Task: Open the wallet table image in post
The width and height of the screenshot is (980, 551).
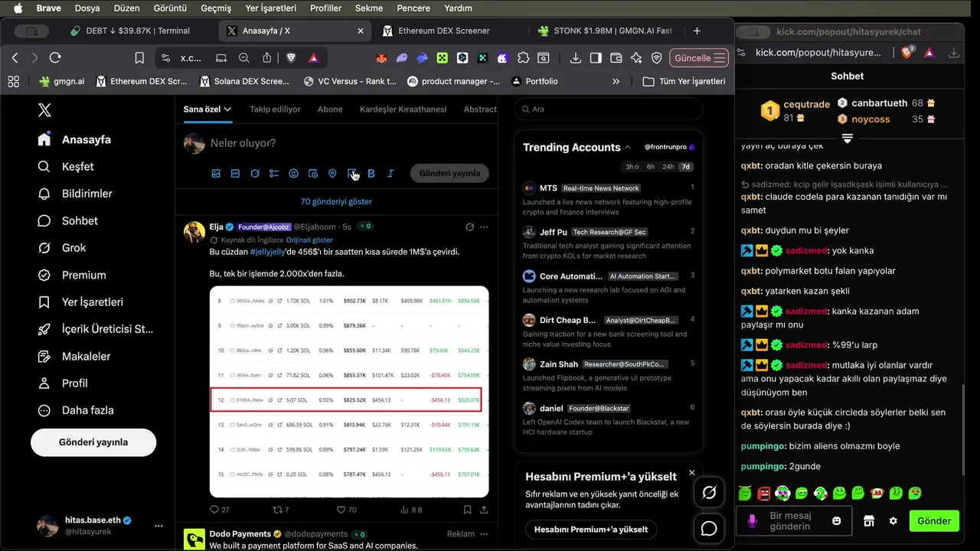Action: (x=349, y=392)
